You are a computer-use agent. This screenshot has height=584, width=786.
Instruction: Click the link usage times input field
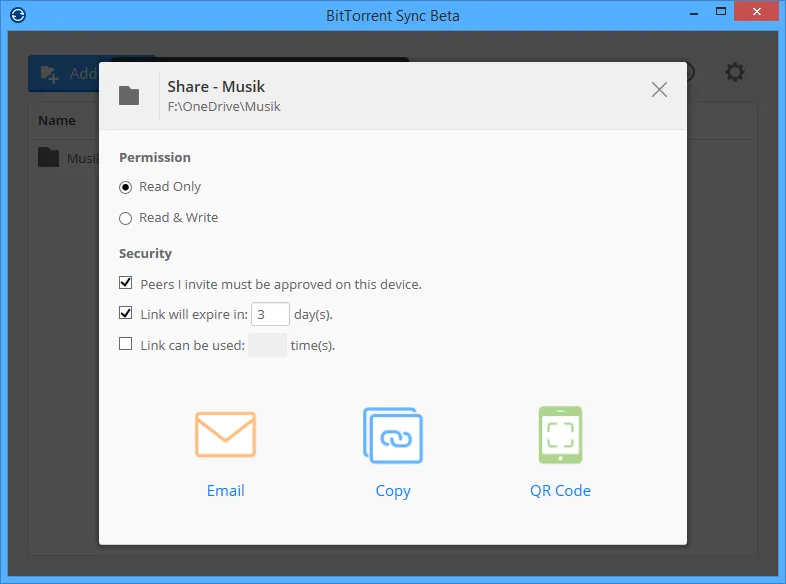click(268, 345)
